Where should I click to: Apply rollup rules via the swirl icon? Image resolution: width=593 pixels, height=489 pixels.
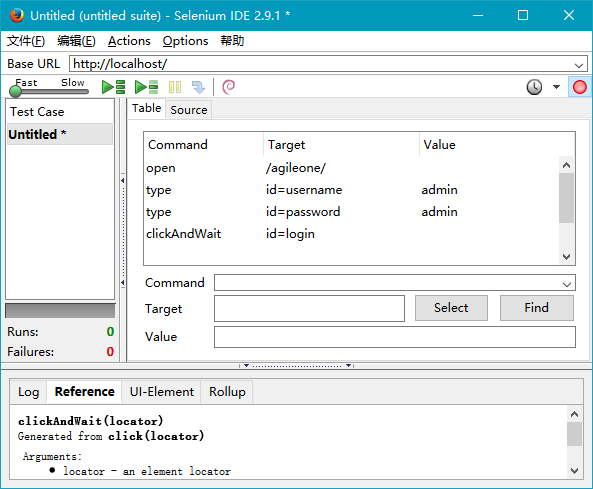(x=228, y=87)
